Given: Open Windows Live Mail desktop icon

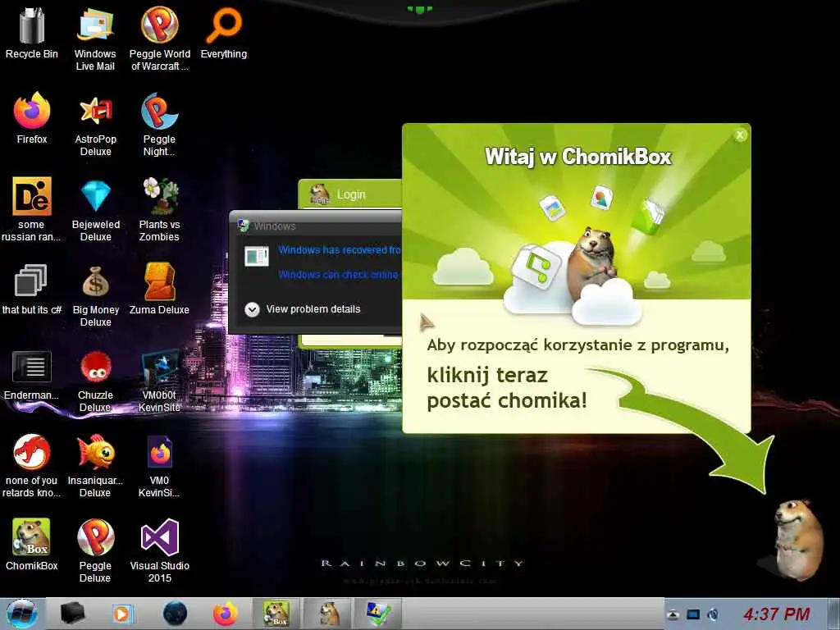Looking at the screenshot, I should [95, 38].
